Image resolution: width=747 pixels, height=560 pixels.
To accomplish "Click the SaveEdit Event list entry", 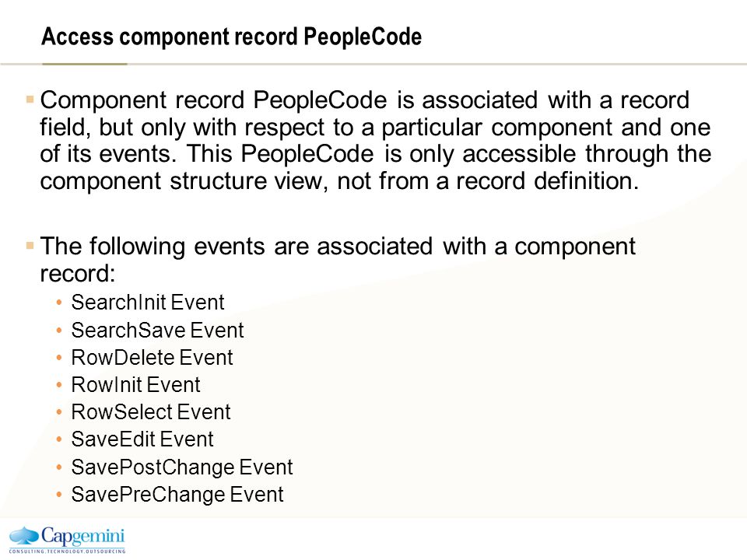I will [142, 439].
